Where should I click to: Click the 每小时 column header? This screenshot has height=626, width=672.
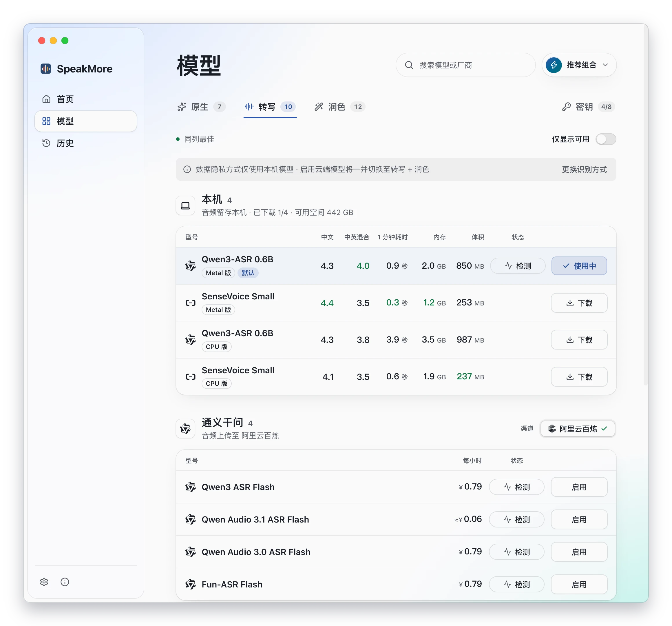click(x=472, y=460)
